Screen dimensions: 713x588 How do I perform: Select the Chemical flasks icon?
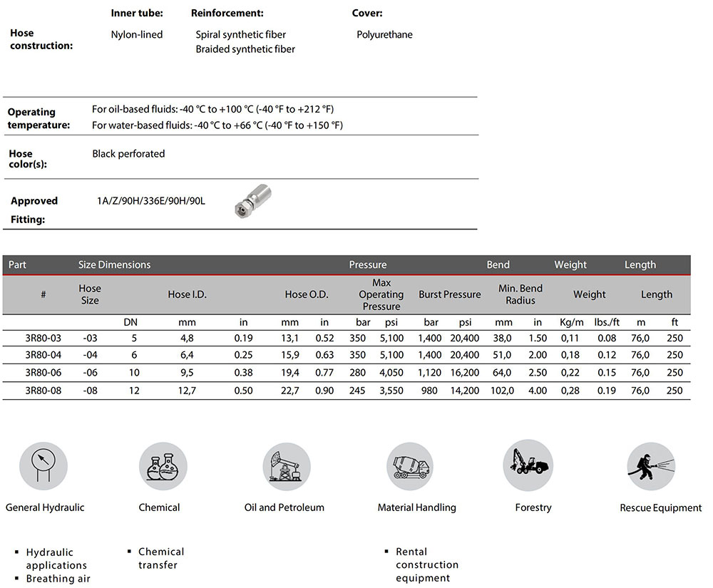pyautogui.click(x=163, y=466)
